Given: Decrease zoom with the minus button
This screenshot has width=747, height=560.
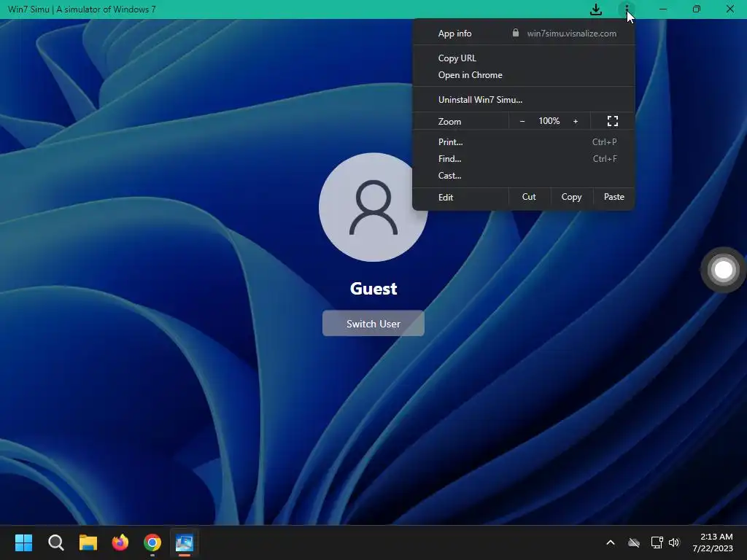Looking at the screenshot, I should tap(522, 122).
